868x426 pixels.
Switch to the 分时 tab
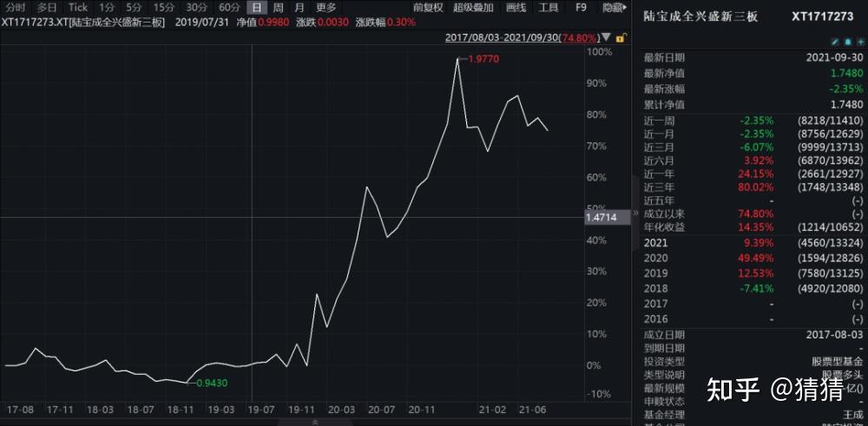(16, 8)
